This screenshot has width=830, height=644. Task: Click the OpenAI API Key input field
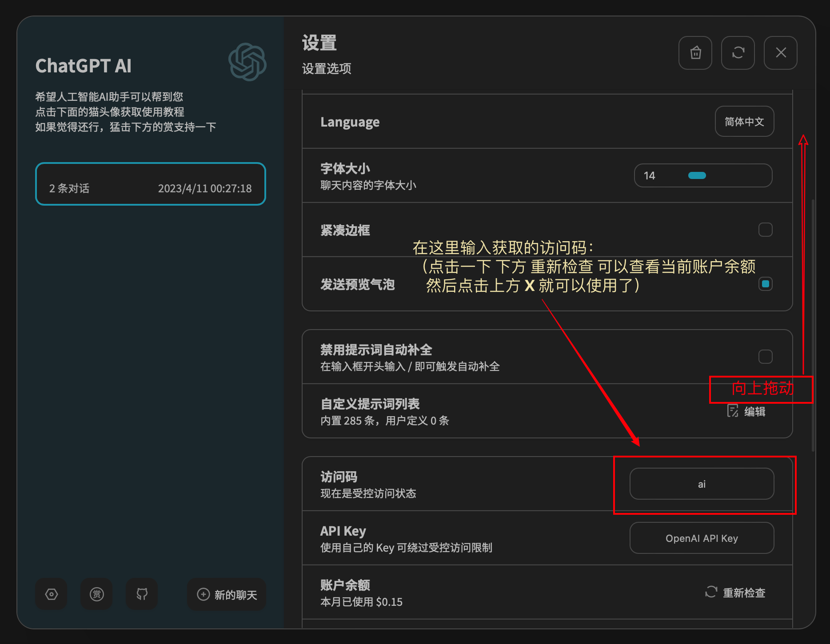tap(702, 538)
